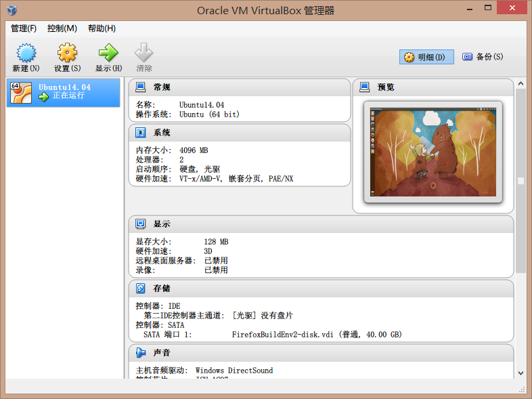This screenshot has height=399, width=532.
Task: Click the 操作系统 value Ubuntu (64 bit)
Action: [x=209, y=114]
